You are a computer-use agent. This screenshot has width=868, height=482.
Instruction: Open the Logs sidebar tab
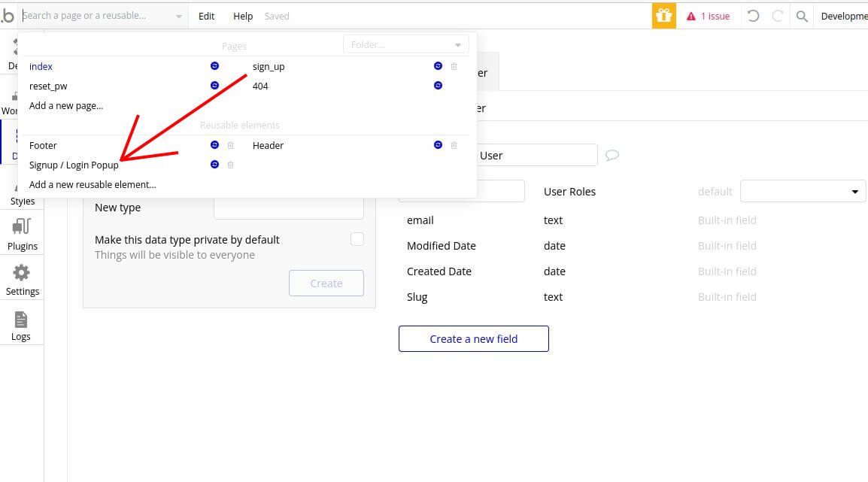pos(21,326)
